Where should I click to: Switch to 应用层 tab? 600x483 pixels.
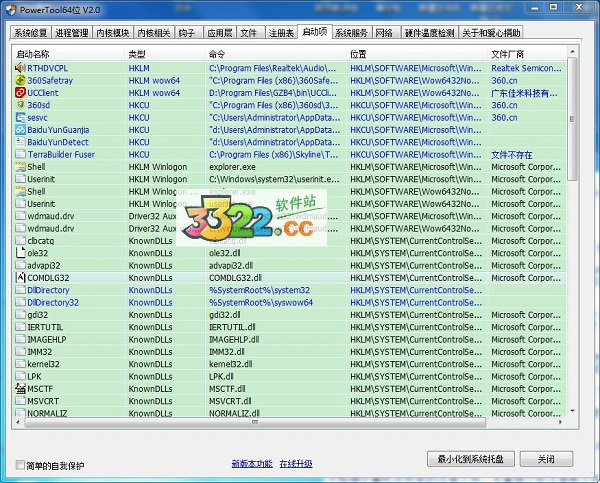220,33
